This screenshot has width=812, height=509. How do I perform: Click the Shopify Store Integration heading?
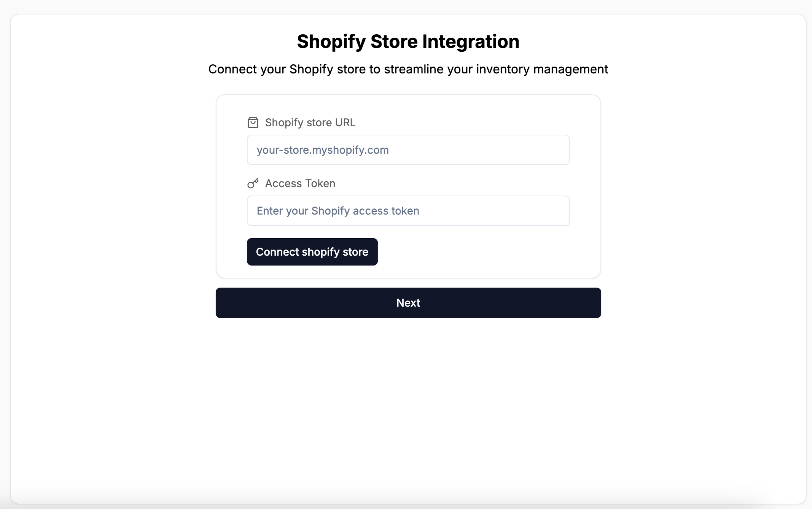[408, 41]
